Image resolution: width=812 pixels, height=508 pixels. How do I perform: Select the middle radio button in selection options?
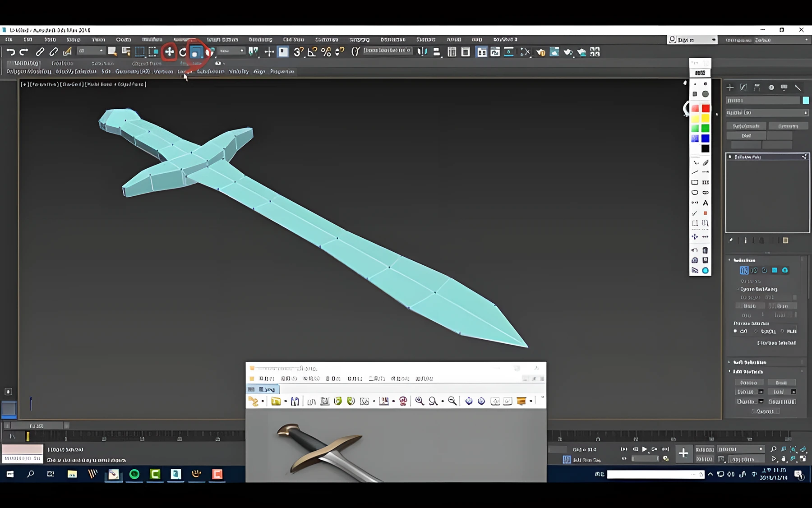coord(757,331)
